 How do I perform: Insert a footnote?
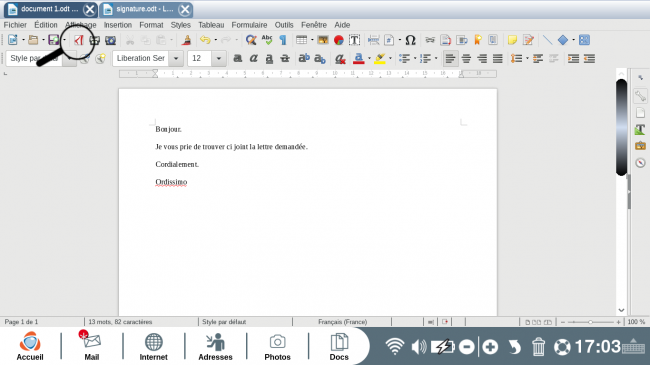446,40
